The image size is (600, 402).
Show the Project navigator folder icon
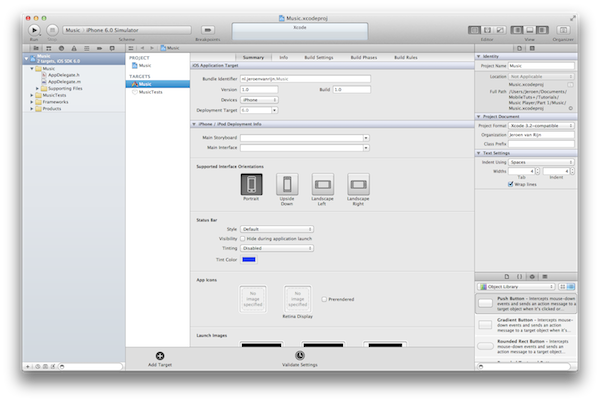click(36, 48)
